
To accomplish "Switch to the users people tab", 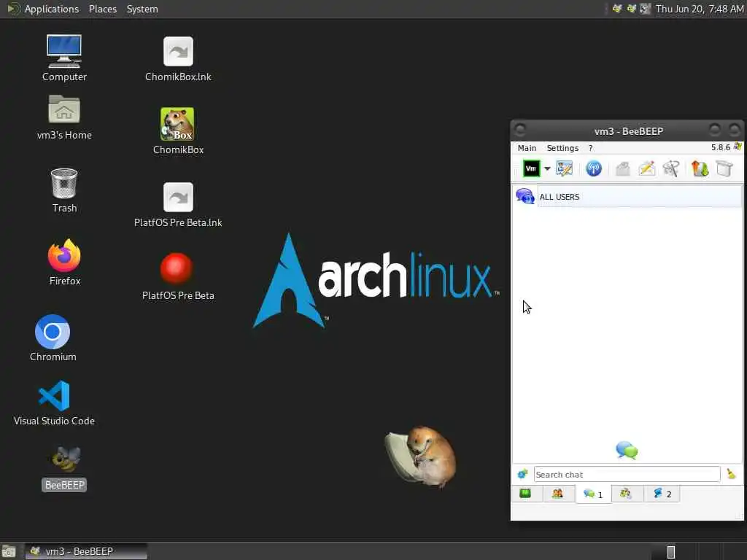I will click(557, 494).
